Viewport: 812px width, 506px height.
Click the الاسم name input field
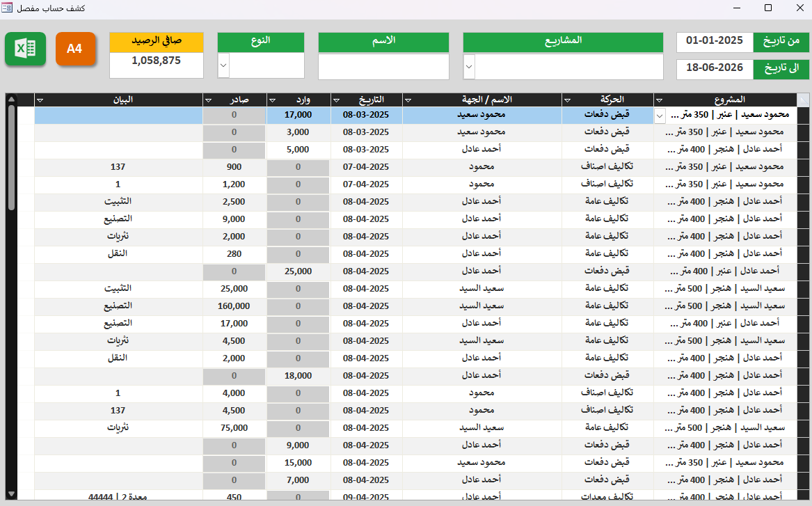click(383, 67)
